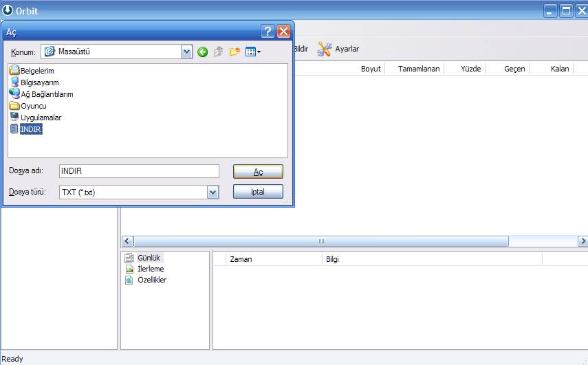Close the Aç dialog
The width and height of the screenshot is (588, 365).
[x=283, y=32]
